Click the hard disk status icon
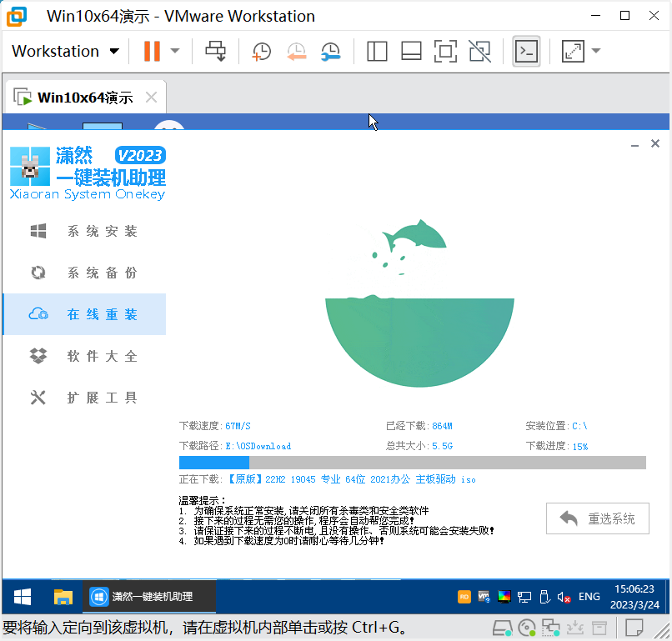672x641 pixels. pyautogui.click(x=502, y=627)
